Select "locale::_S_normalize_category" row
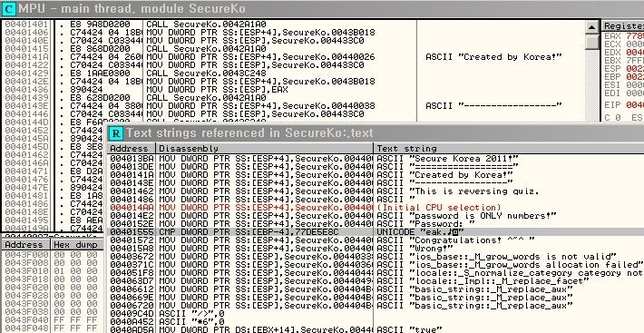The height and width of the screenshot is (333, 644). 376,273
